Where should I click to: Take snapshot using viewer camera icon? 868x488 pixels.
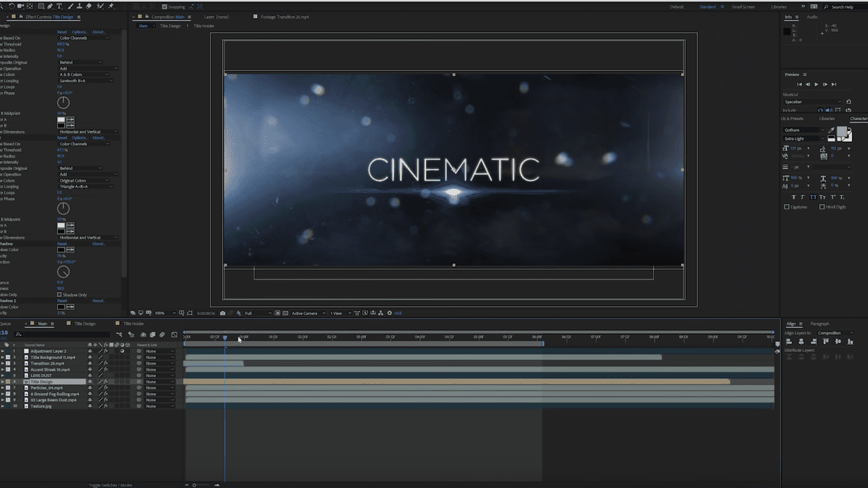[x=222, y=313]
